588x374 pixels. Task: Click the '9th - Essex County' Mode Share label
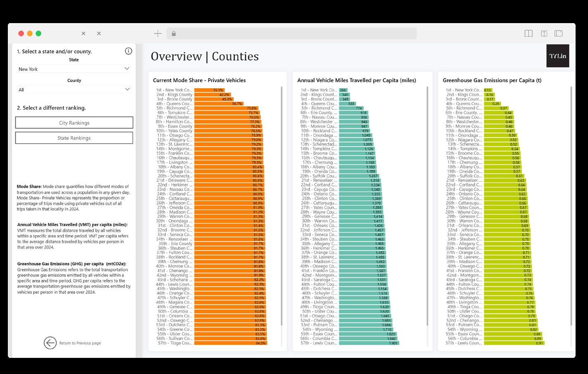(x=175, y=126)
